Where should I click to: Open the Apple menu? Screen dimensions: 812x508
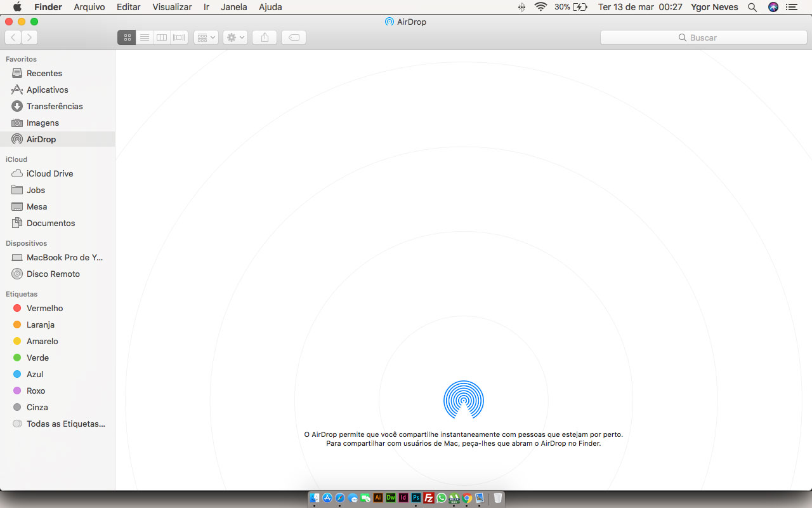pyautogui.click(x=17, y=7)
